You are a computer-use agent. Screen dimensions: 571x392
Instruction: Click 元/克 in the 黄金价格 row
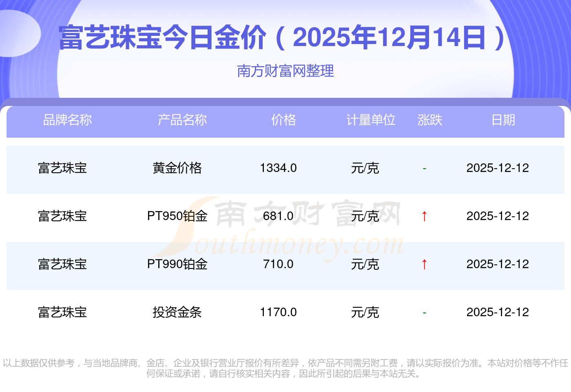pos(365,168)
